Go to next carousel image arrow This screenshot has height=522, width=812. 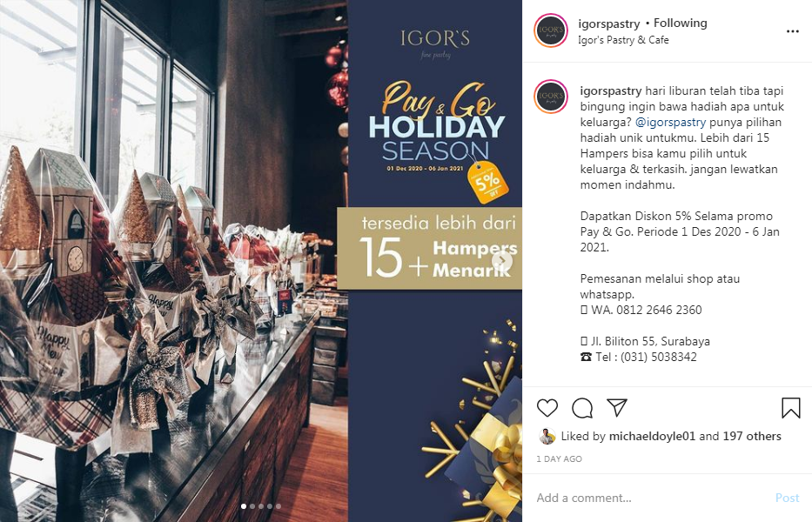(x=502, y=260)
